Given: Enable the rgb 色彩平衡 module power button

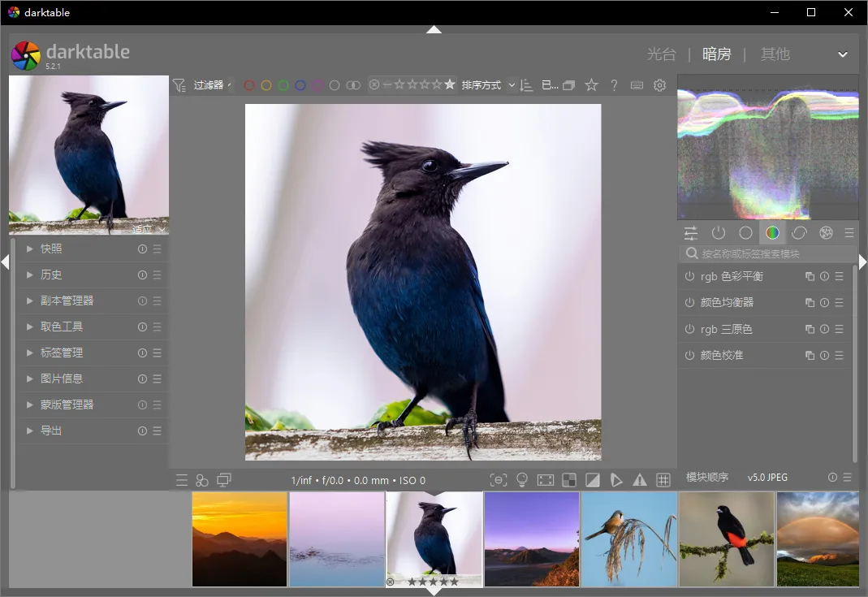Looking at the screenshot, I should coord(689,277).
